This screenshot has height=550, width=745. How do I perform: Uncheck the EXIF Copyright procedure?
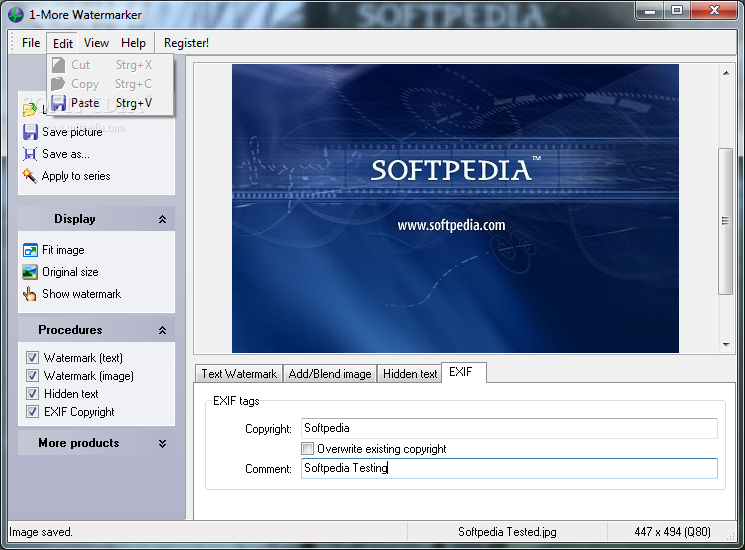[32, 411]
